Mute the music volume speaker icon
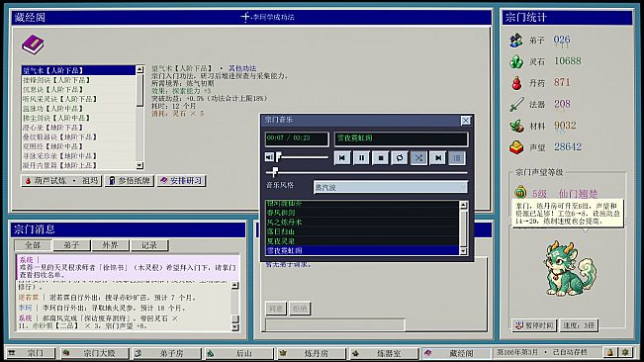Screen dimensions: 644x362 (269, 157)
